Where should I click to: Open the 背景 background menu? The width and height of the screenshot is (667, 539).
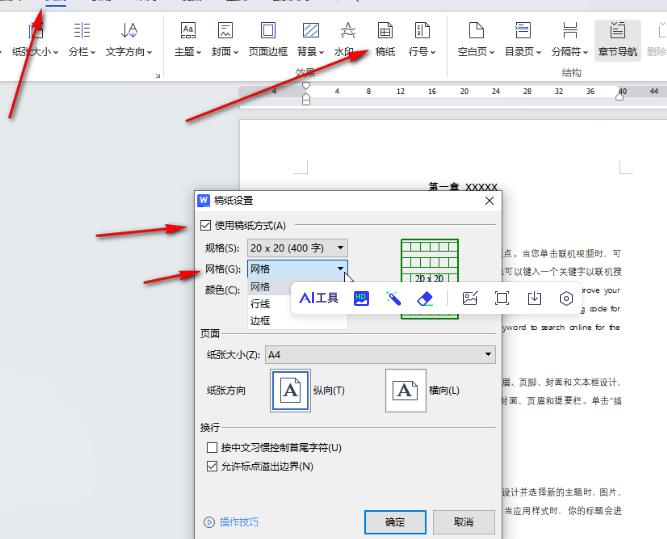(311, 41)
